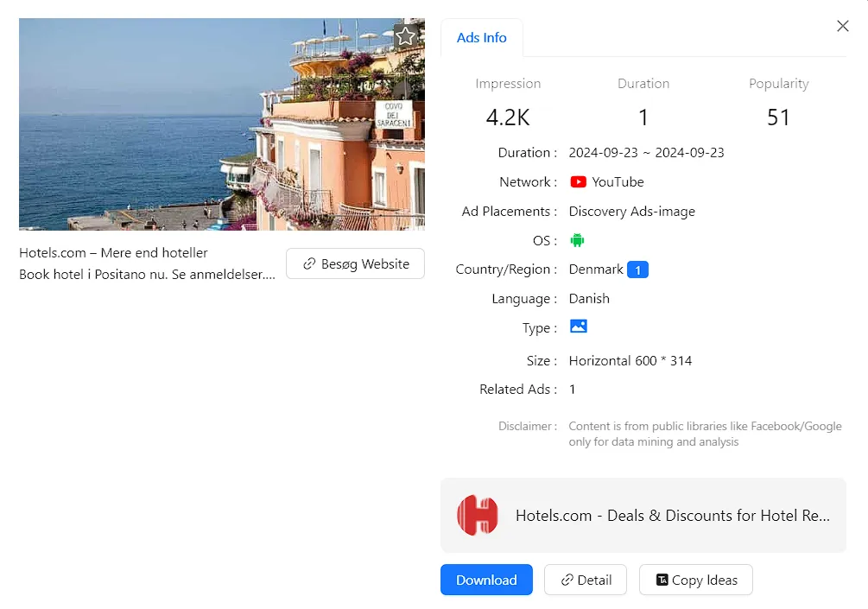
Task: Click the YouTube network icon
Action: pyautogui.click(x=578, y=182)
